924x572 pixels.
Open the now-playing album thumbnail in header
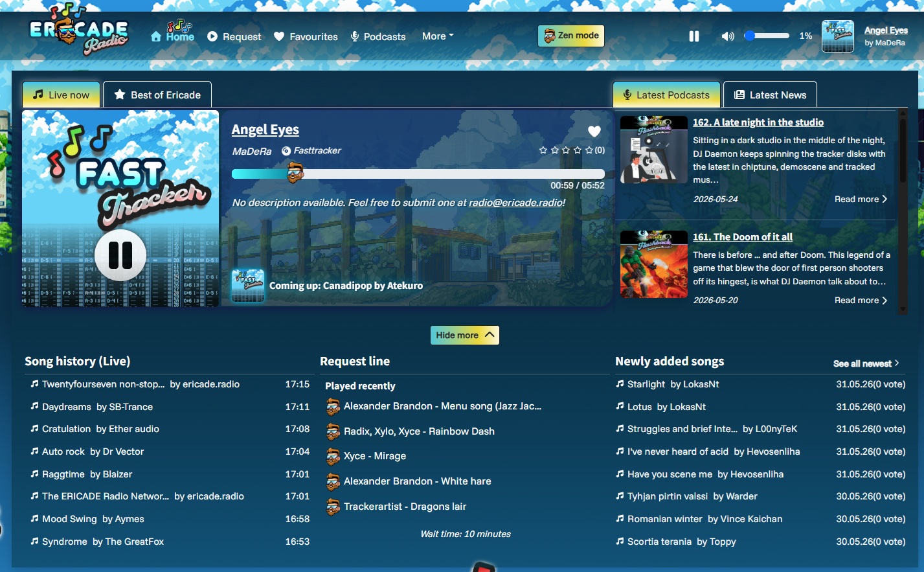click(x=838, y=36)
